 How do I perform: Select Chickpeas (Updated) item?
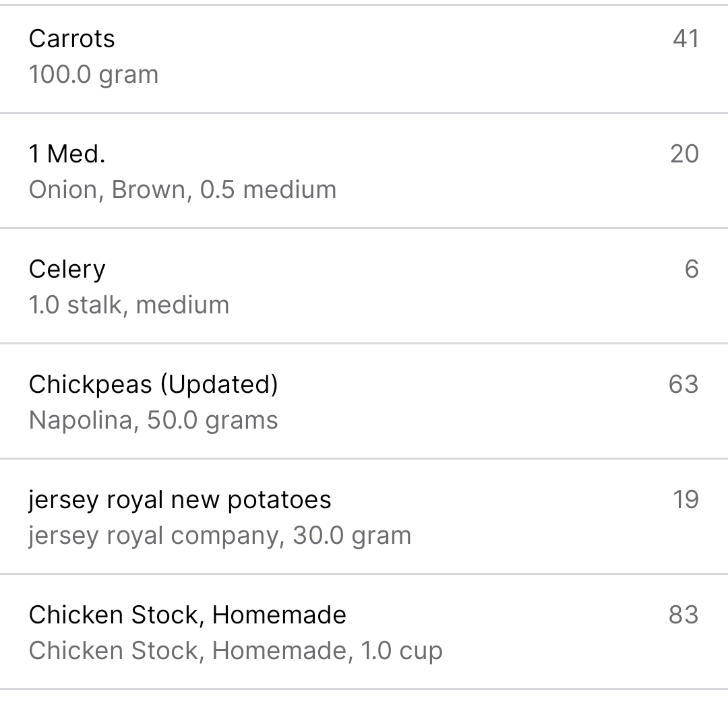click(364, 401)
